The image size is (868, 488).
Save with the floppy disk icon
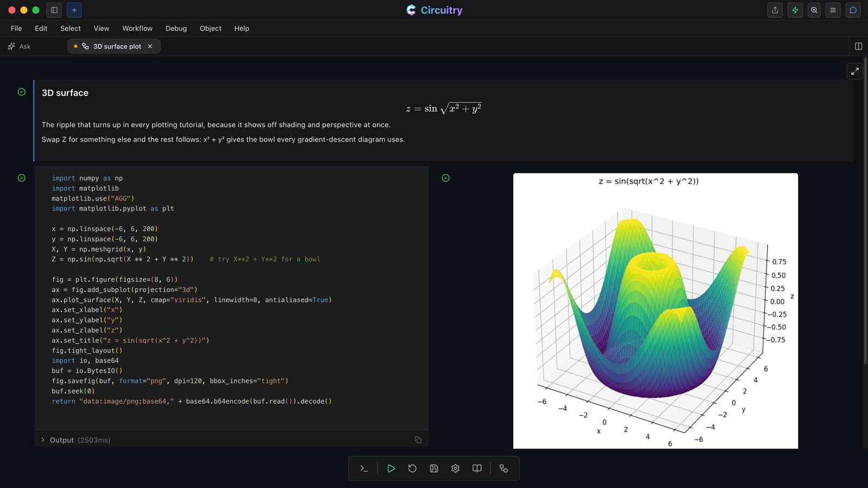(x=434, y=468)
